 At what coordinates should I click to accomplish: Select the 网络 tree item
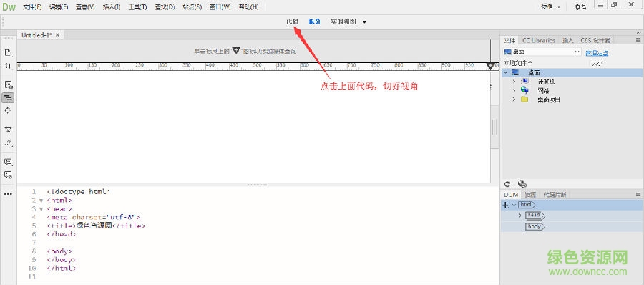pyautogui.click(x=543, y=90)
